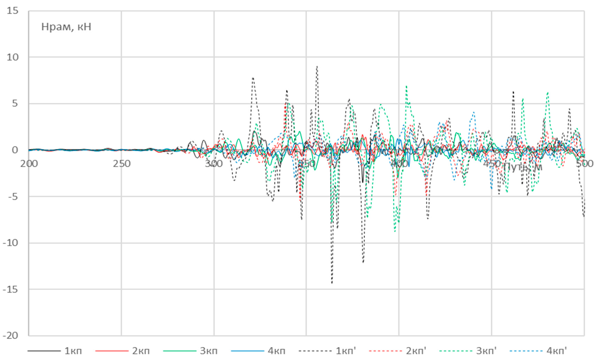Click the -5 label on vertical axis
598x364 pixels.
13,197
